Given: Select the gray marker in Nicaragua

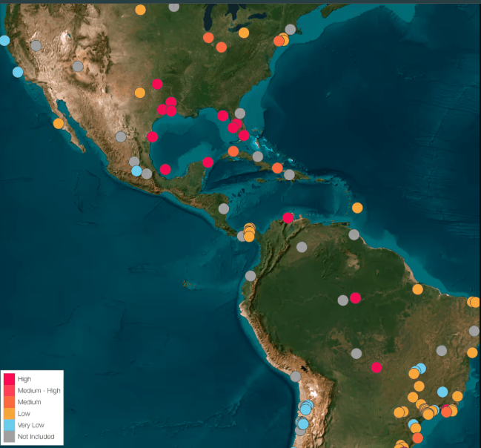Looking at the screenshot, I should 224,209.
